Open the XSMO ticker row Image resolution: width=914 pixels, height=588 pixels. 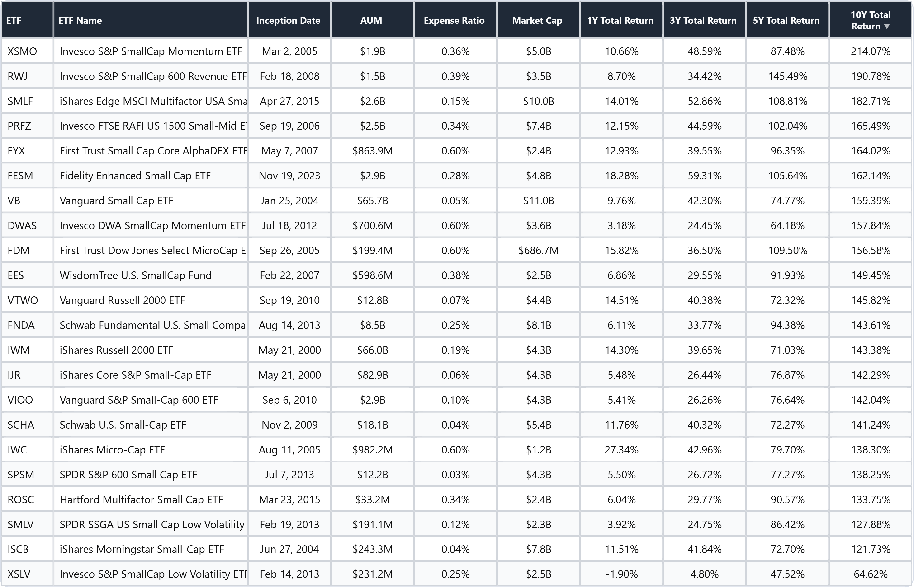click(x=22, y=51)
